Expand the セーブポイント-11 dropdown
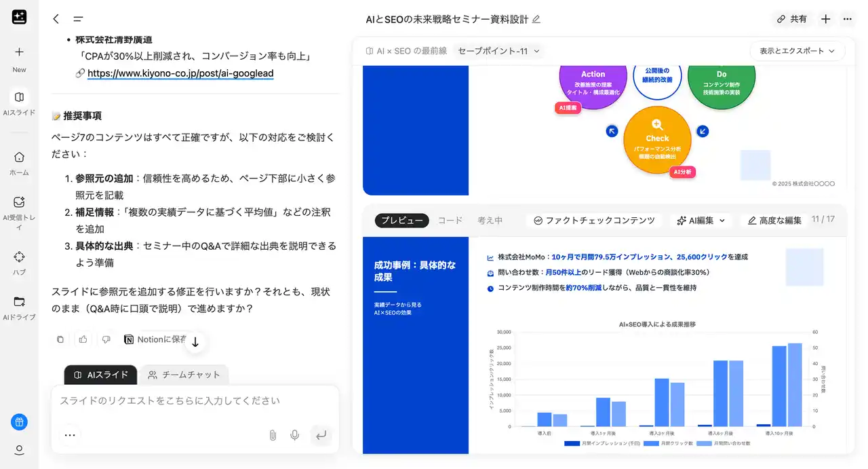This screenshot has height=469, width=868. click(499, 51)
